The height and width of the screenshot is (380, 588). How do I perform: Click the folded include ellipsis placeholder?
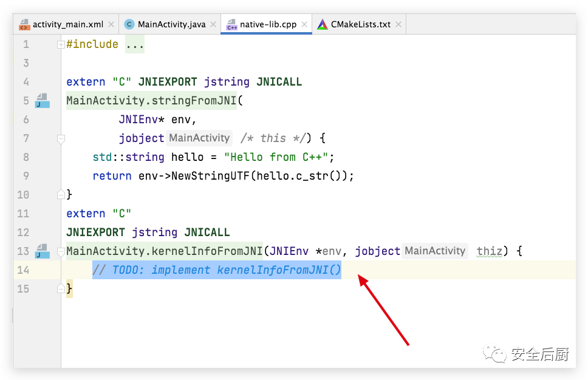click(135, 44)
